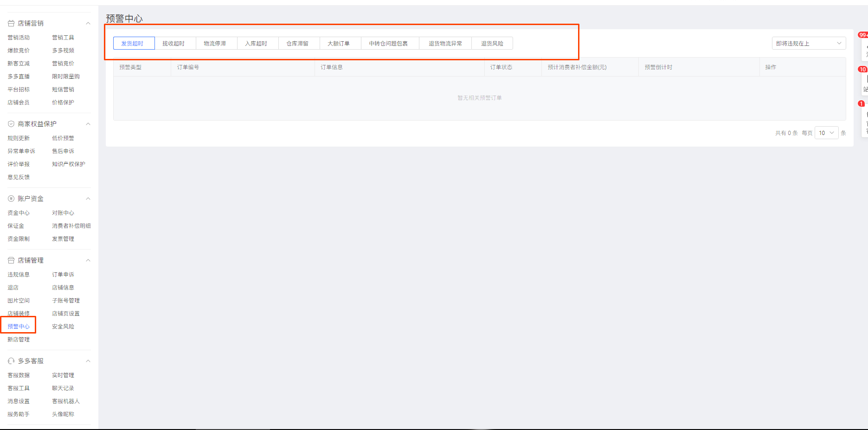Collapse the 多多客服 section chevron
Screen dimensions: 868x430
[88, 361]
